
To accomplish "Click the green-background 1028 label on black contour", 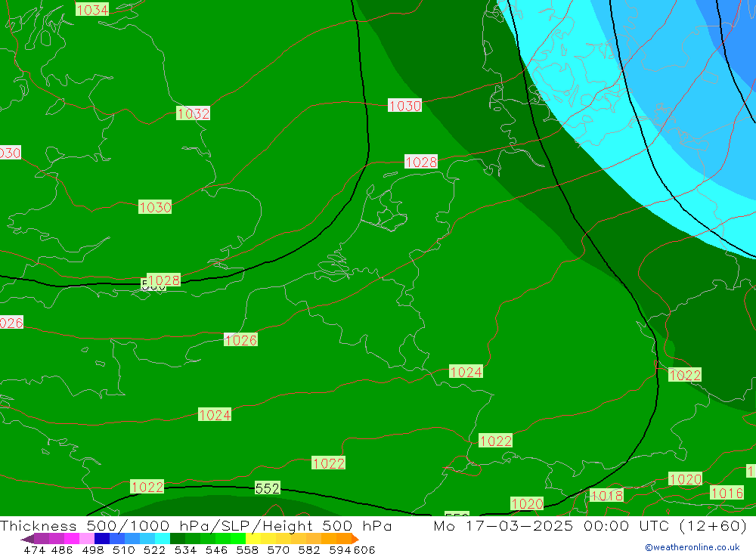I will point(164,280).
